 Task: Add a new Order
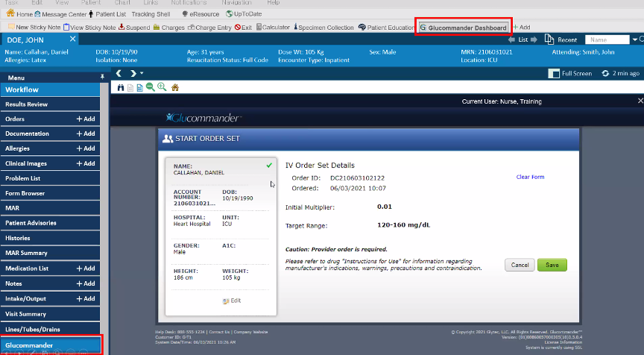point(86,119)
